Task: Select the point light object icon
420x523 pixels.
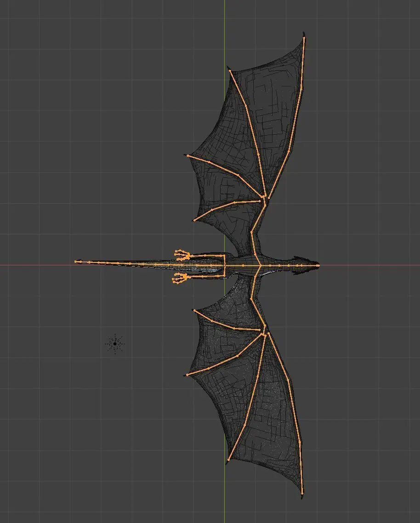Action: (115, 343)
